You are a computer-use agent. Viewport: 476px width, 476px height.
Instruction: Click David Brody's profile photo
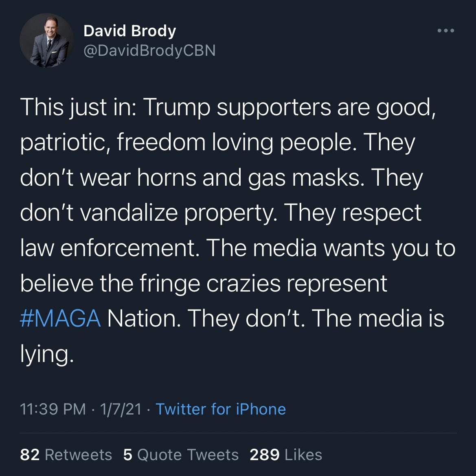coord(47,41)
